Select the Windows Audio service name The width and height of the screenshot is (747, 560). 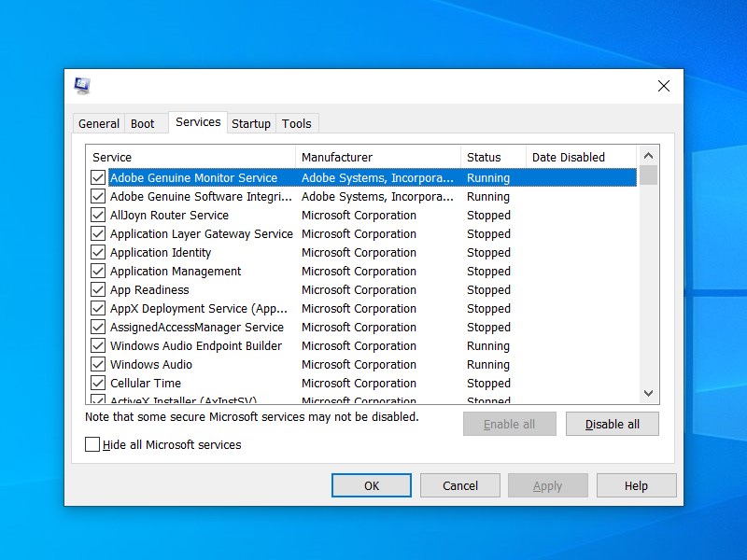point(151,364)
